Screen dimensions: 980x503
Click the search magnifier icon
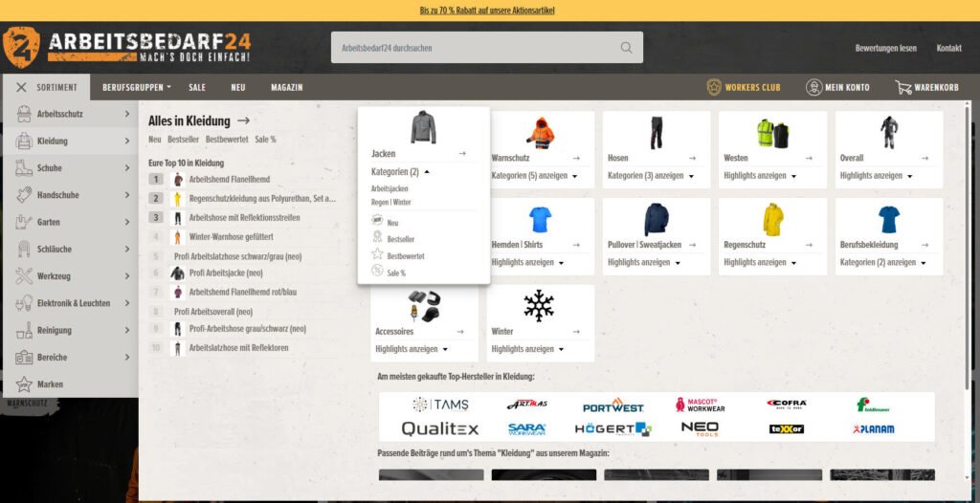(x=626, y=48)
